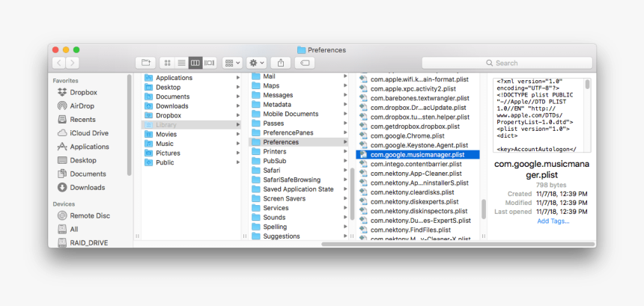Open the Action gear menu
The height and width of the screenshot is (306, 644).
(257, 63)
